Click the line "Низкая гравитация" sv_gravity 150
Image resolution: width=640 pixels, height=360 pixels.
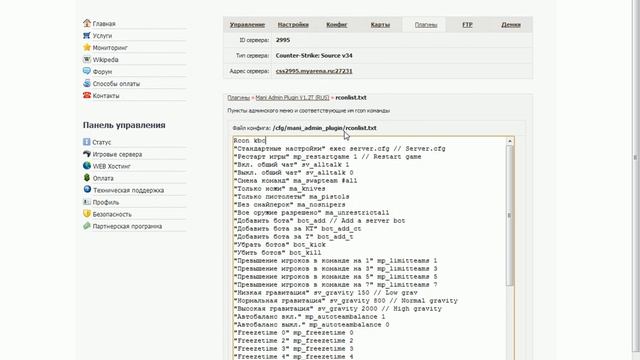pyautogui.click(x=325, y=293)
